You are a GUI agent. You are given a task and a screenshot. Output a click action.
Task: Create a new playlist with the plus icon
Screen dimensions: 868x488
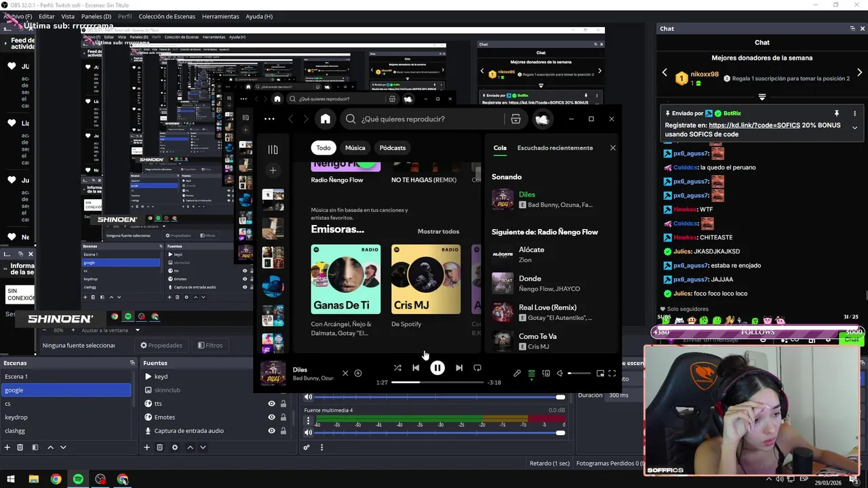tap(273, 171)
